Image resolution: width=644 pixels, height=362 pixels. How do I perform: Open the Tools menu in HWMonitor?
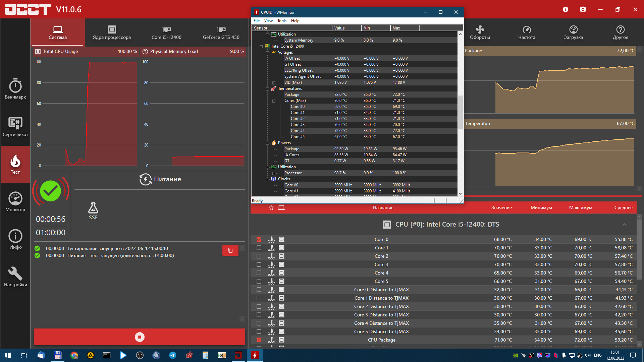pos(282,21)
